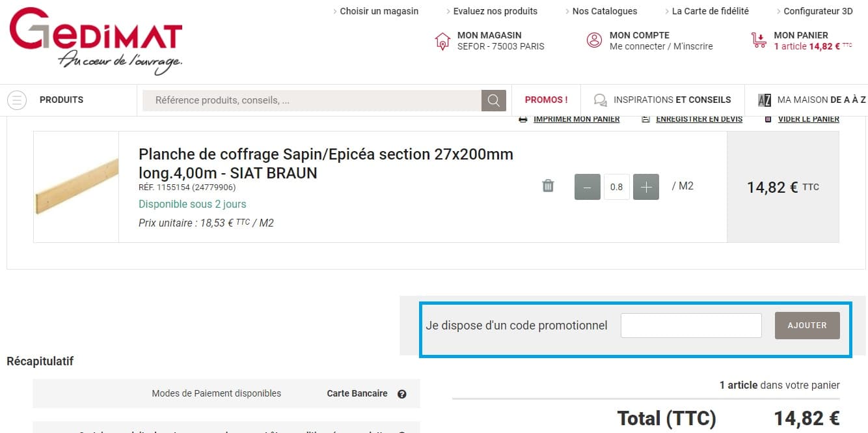868x433 pixels.
Task: Click the Prix unitaire 18,53 € text
Action: click(x=206, y=223)
